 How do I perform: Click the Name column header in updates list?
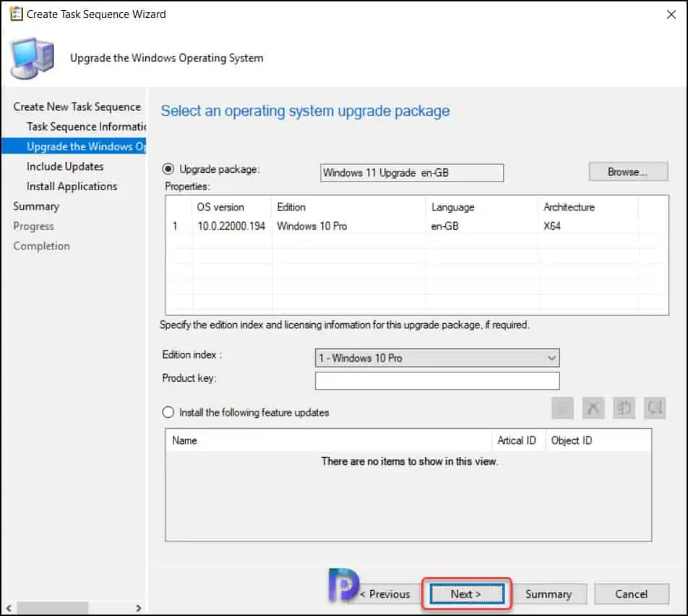coord(329,440)
